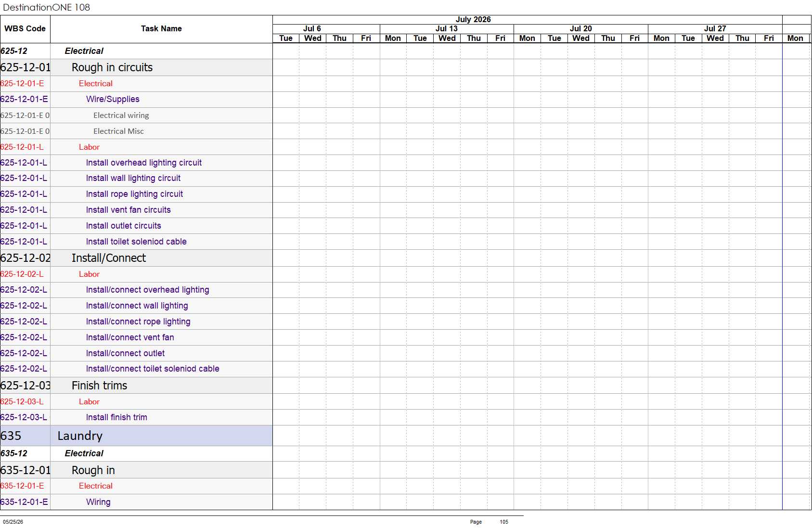Viewport: 812px width, 528px height.
Task: Click the WBS Code column header
Action: (x=25, y=29)
